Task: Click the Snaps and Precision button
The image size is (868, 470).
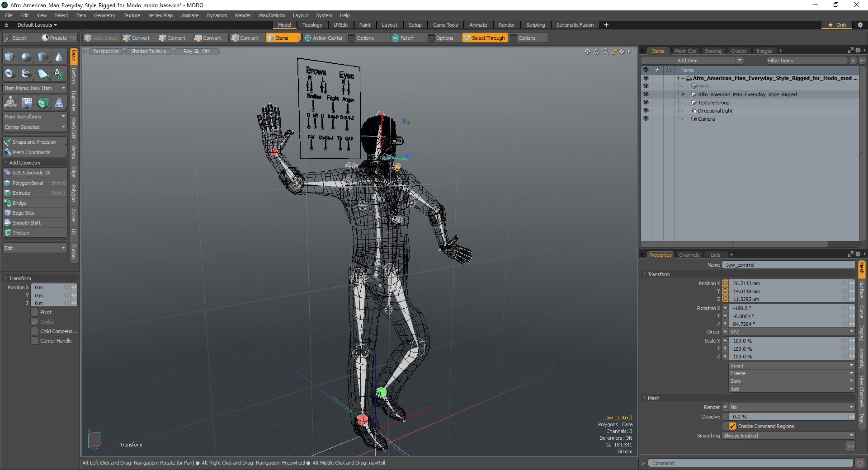Action: (x=35, y=142)
